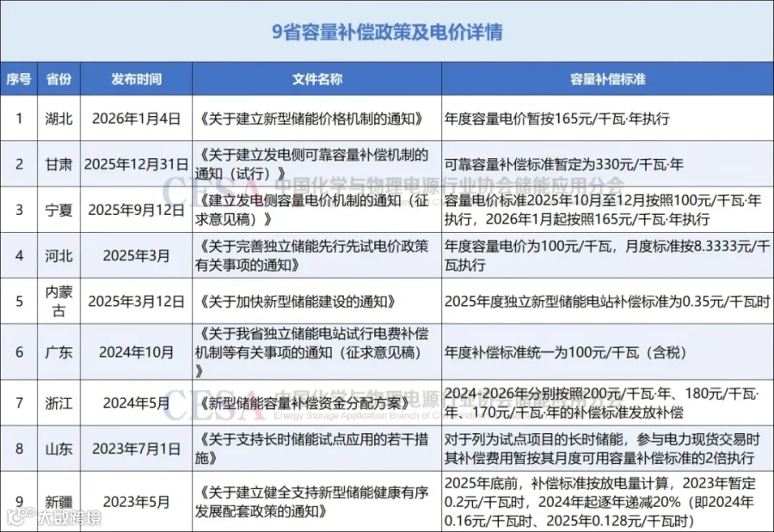Image resolution: width=774 pixels, height=532 pixels.
Task: Select the 序号 column header
Action: 19,79
